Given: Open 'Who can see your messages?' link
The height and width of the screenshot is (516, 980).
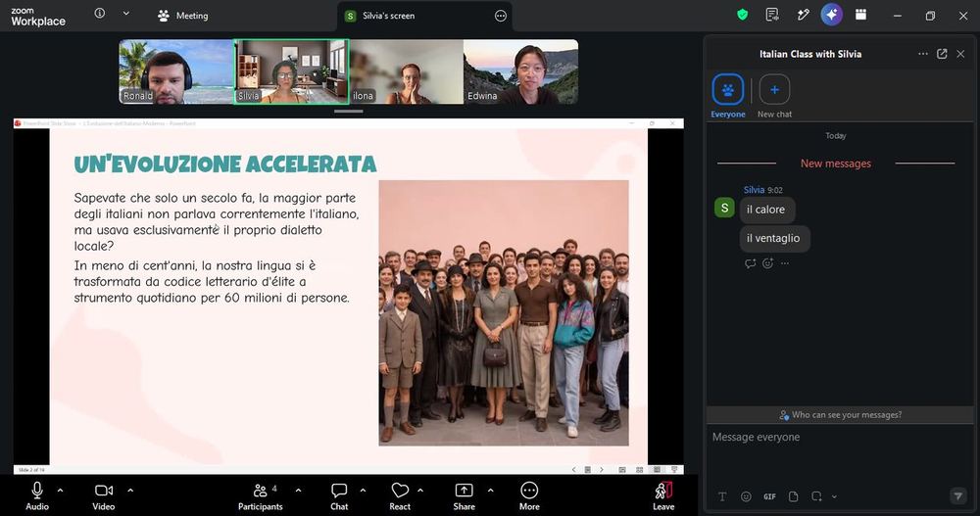Looking at the screenshot, I should (840, 415).
